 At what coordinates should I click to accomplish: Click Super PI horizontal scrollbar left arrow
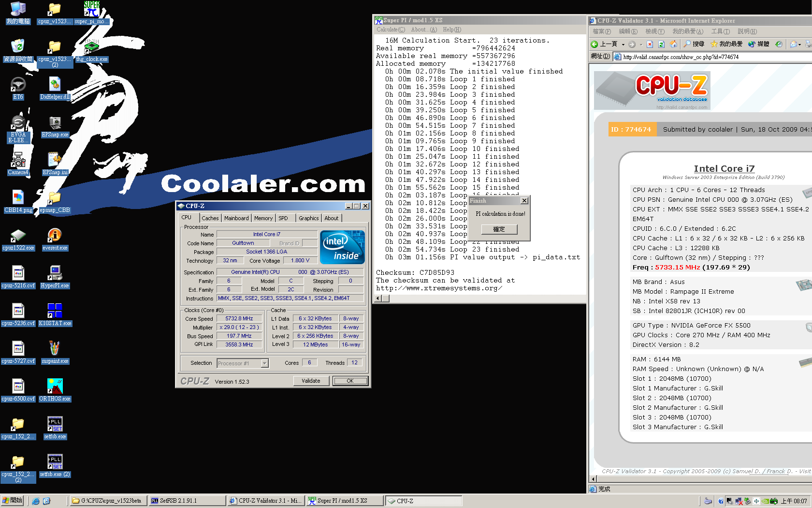coord(378,299)
